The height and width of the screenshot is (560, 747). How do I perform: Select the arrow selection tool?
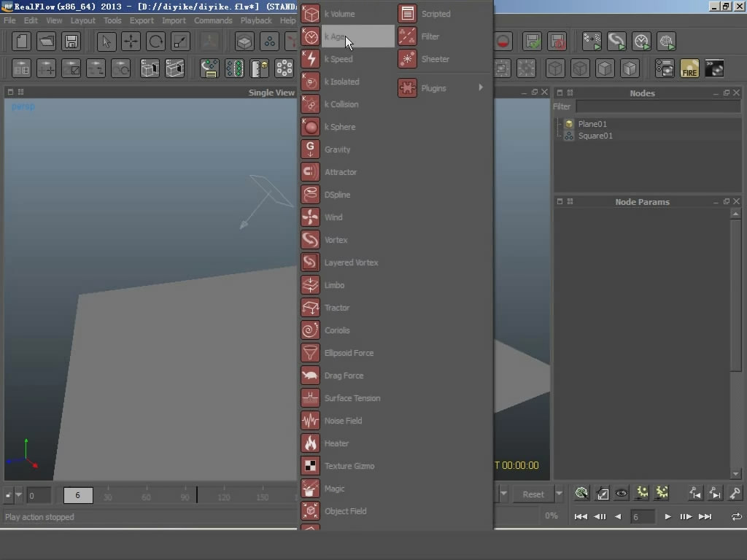(107, 42)
